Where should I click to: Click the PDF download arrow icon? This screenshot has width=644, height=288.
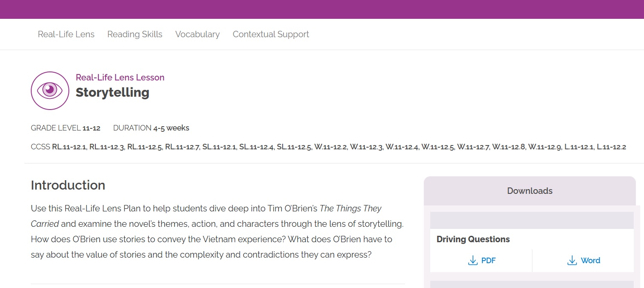click(473, 260)
